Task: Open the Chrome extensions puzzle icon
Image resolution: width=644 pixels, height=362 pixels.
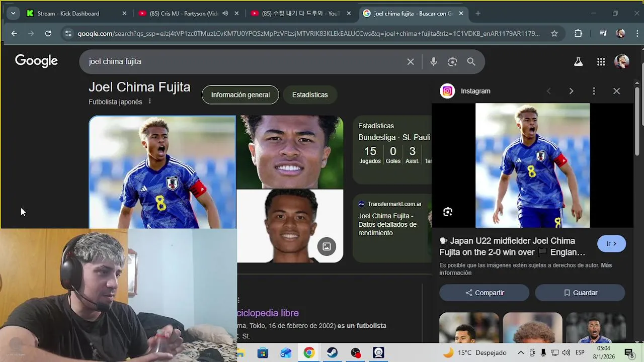Action: [578, 34]
